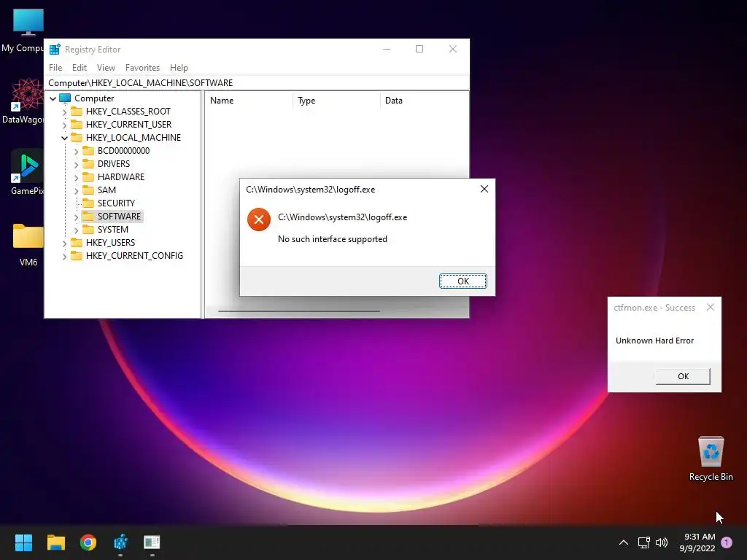Minimize the Registry Editor window
This screenshot has width=747, height=560.
[x=387, y=49]
